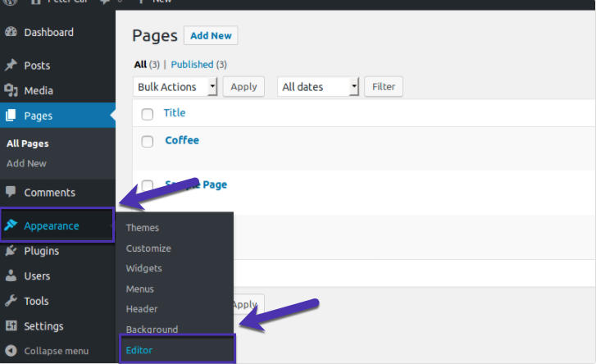Select the All (3) filter link

coord(147,65)
